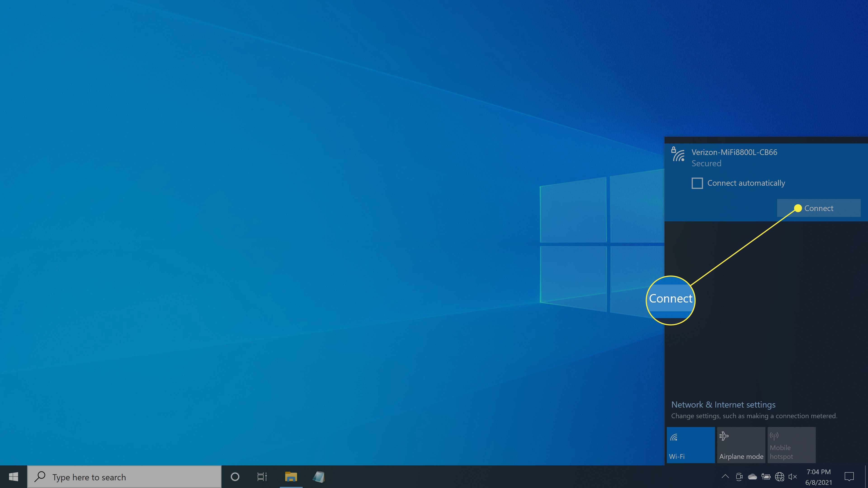Open Task View from the taskbar
Image resolution: width=868 pixels, height=488 pixels.
262,477
